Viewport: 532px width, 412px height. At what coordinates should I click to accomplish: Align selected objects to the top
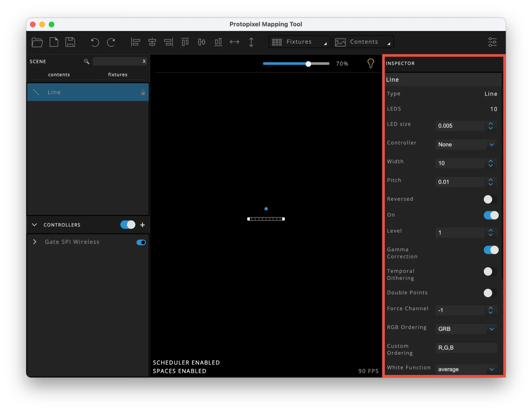coord(185,42)
